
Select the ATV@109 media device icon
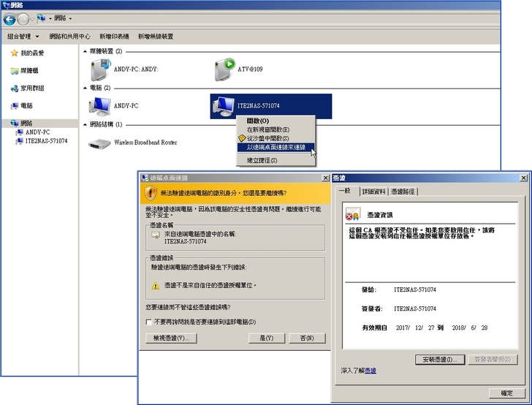point(224,69)
